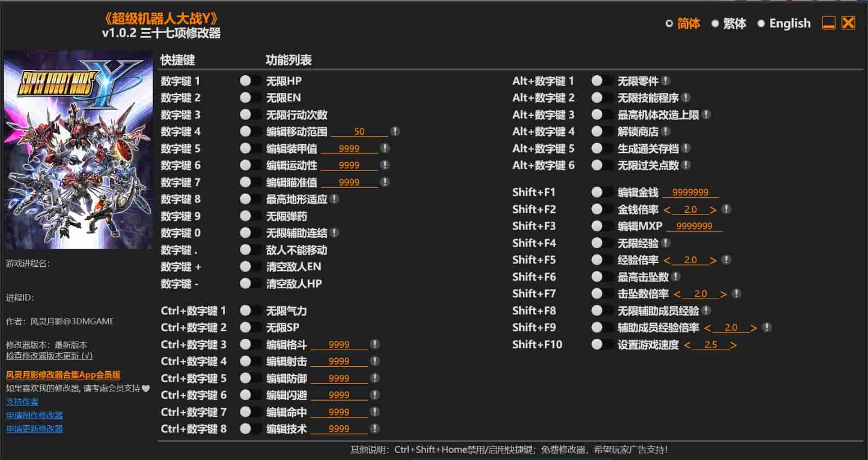Viewport: 868px width, 460px height.
Task: Increase 金钱倍率 with right arrow
Action: [x=713, y=210]
